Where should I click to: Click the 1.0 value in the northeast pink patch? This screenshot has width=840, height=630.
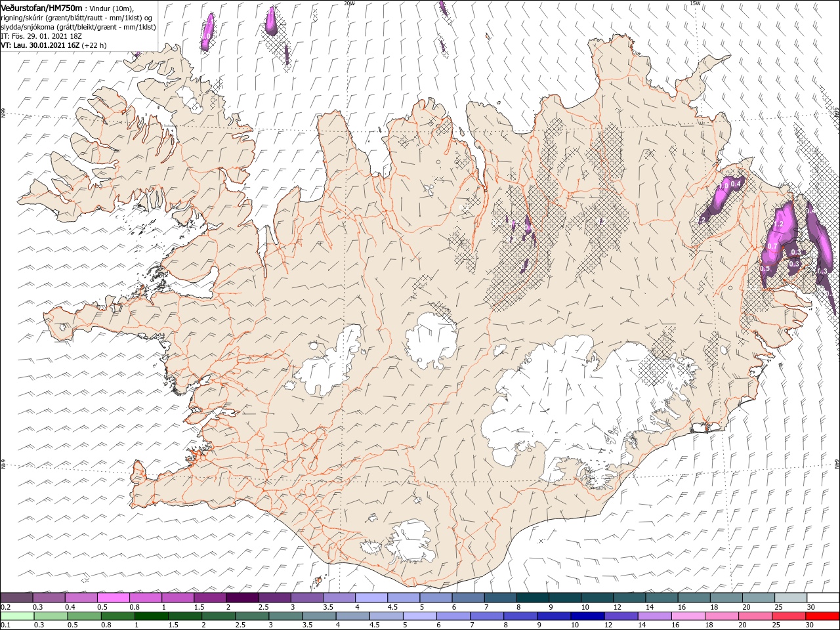(x=724, y=186)
